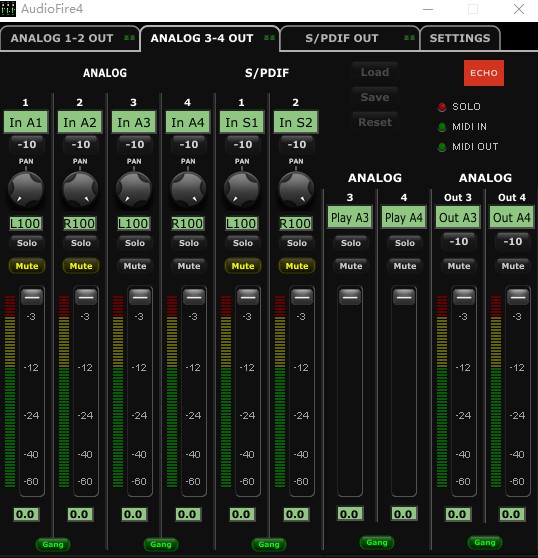Click the In A1 fader handle
Viewport: 538px width, 558px height.
point(32,297)
